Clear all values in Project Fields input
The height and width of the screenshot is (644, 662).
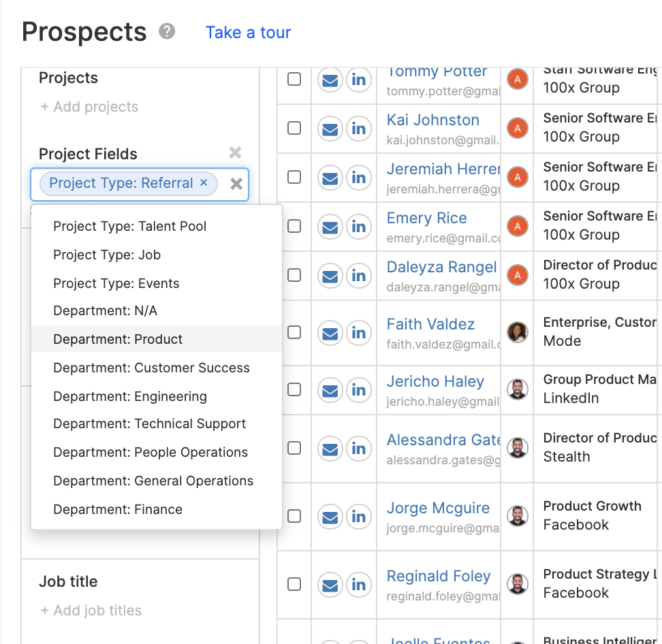(x=236, y=184)
